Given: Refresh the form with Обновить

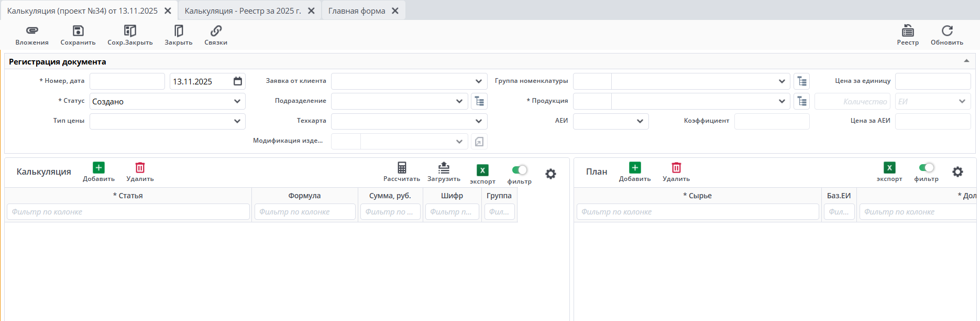Looking at the screenshot, I should tap(947, 31).
